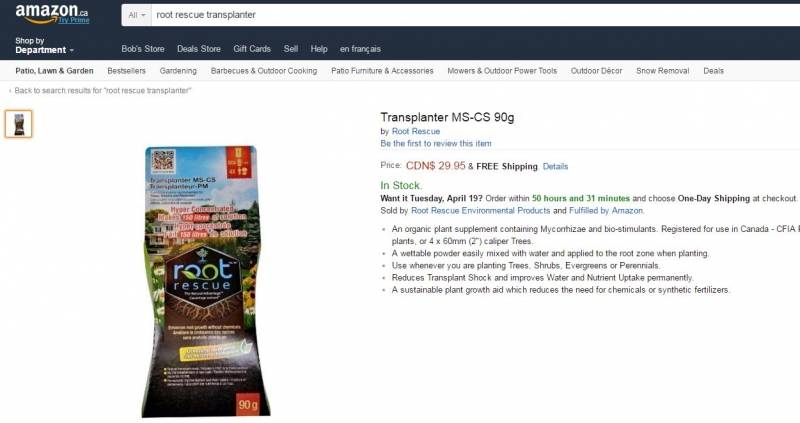800x423 pixels.
Task: Expand the Shop by Department menu
Action: tap(44, 45)
